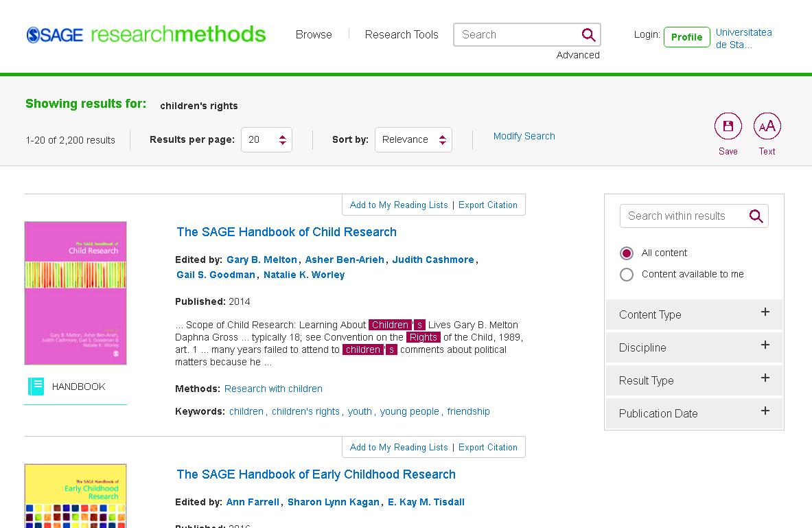
Task: Click the Research with children method link
Action: coord(273,389)
